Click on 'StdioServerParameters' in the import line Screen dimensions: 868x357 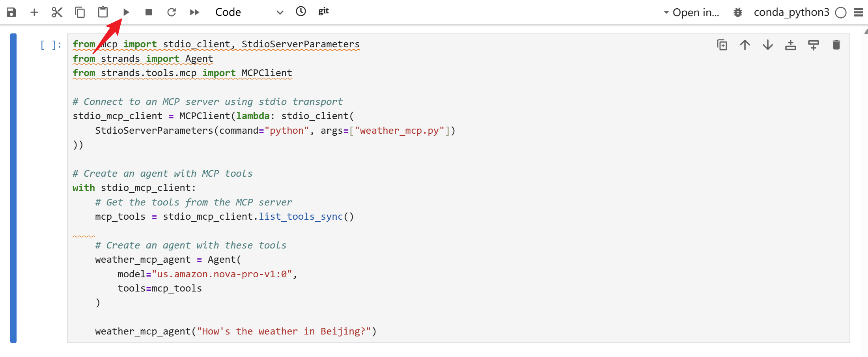click(x=301, y=44)
